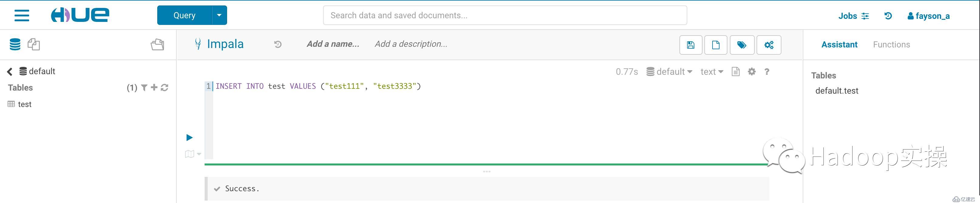Image resolution: width=980 pixels, height=203 pixels.
Task: Filter the tables list
Action: point(144,88)
